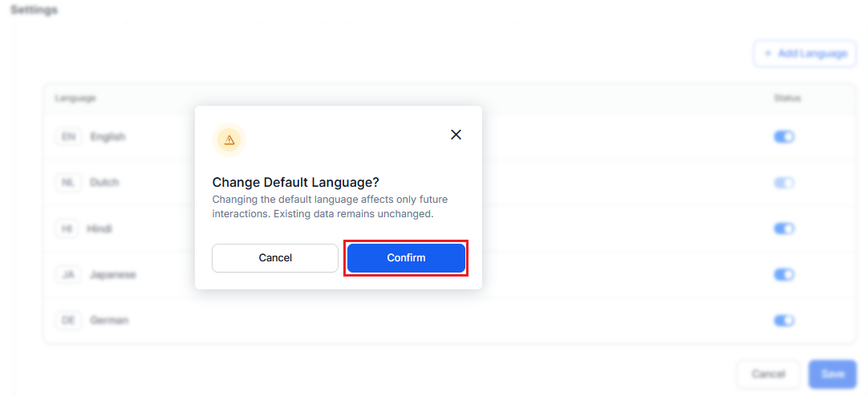Click the NL language badge
The image size is (868, 396).
coord(69,183)
